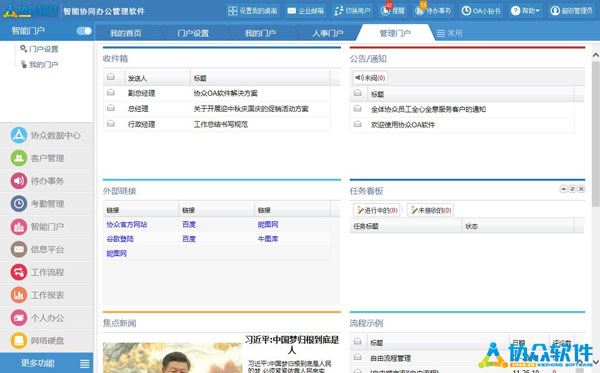This screenshot has width=600, height=373.
Task: Open 待办事务 sidebar module
Action: [46, 181]
